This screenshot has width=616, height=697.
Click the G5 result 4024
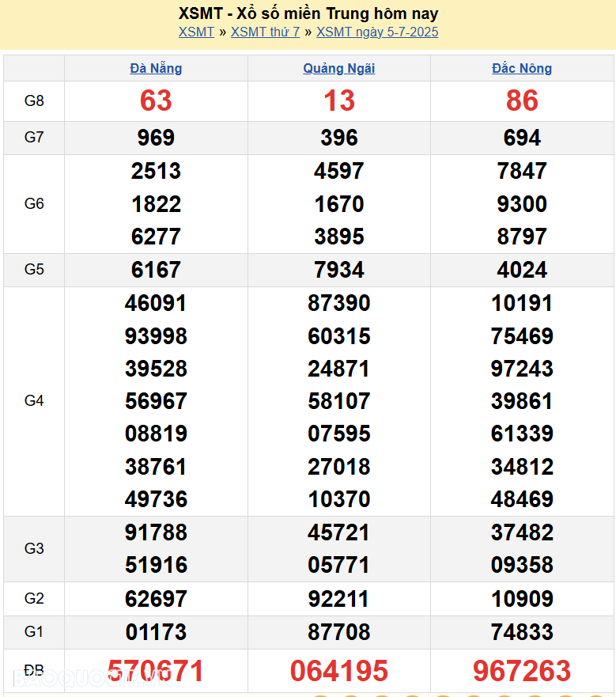tap(522, 270)
